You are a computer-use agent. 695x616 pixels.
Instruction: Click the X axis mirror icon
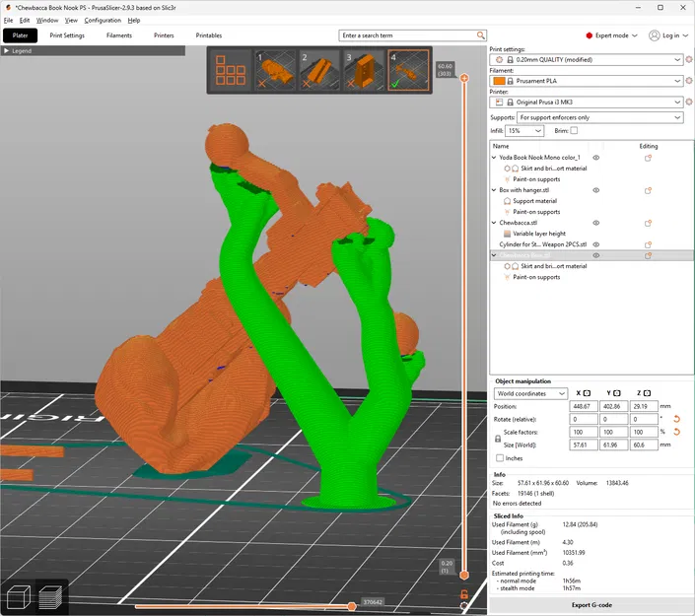587,393
